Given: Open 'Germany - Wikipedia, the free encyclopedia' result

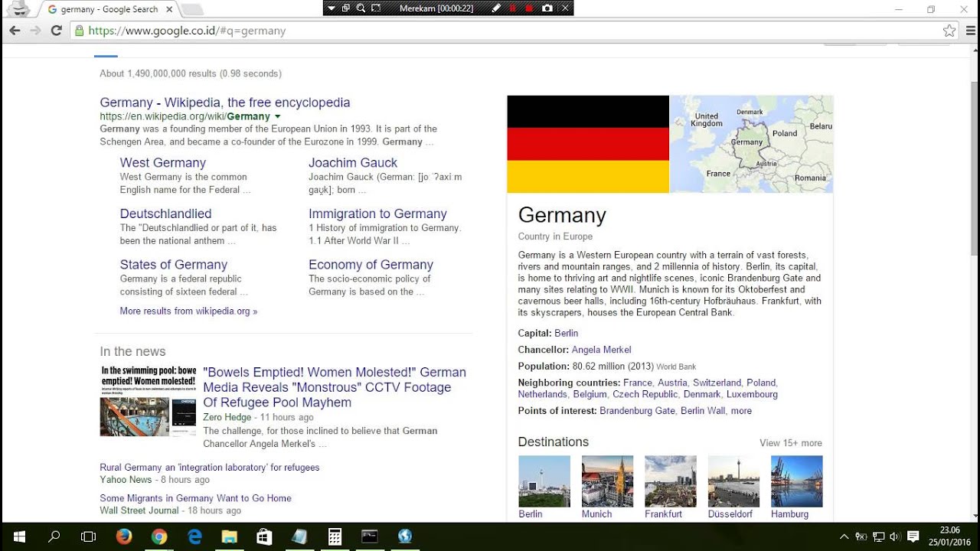Looking at the screenshot, I should point(225,103).
